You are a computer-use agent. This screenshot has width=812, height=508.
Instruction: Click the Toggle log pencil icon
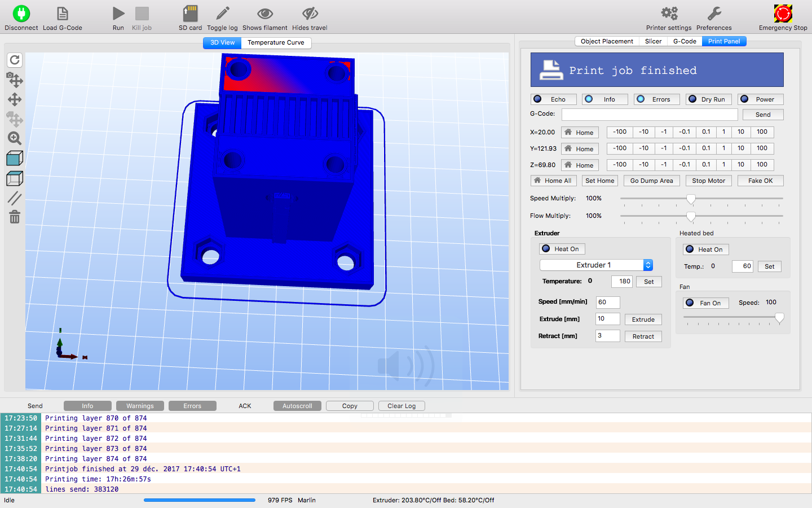pyautogui.click(x=222, y=14)
